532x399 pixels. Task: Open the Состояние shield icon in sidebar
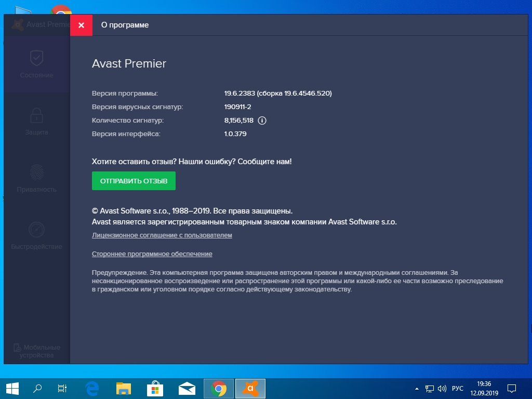tap(37, 58)
